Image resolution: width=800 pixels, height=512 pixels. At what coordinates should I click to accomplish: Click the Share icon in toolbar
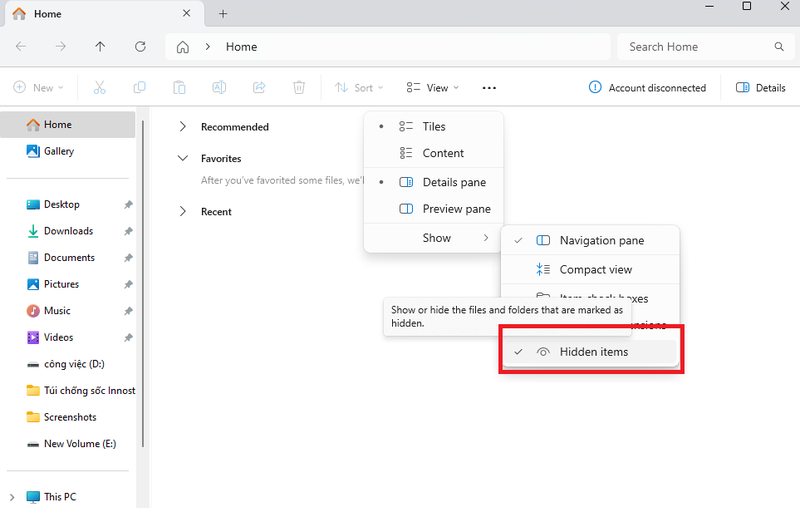259,88
